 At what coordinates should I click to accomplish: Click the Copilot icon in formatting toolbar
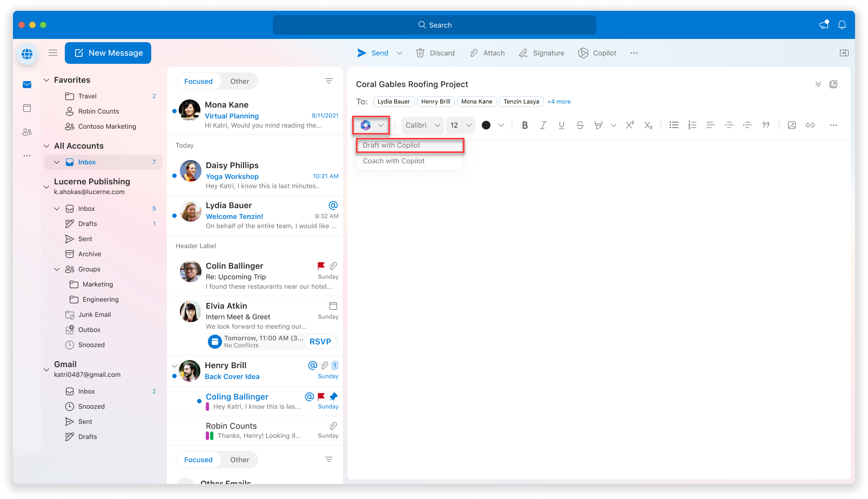(366, 125)
